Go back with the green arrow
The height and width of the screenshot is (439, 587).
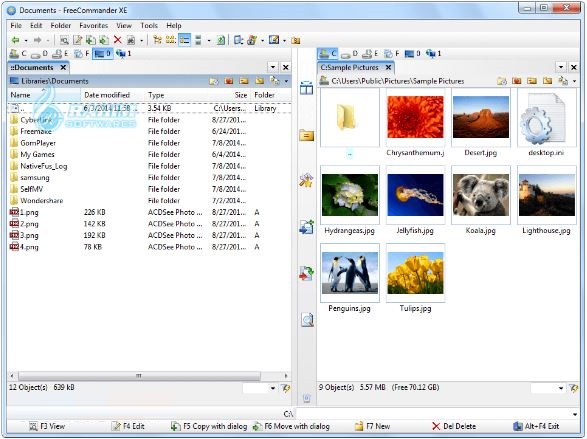(15, 40)
